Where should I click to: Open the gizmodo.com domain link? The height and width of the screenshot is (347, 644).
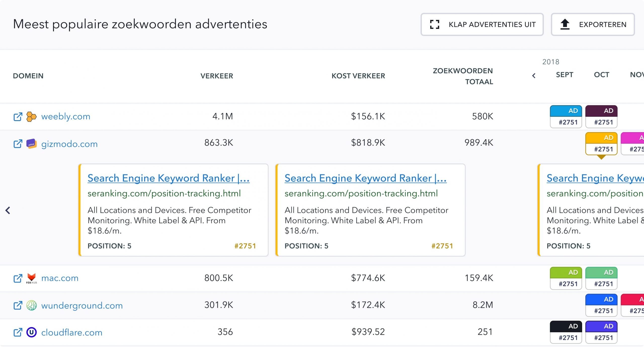[x=69, y=144]
